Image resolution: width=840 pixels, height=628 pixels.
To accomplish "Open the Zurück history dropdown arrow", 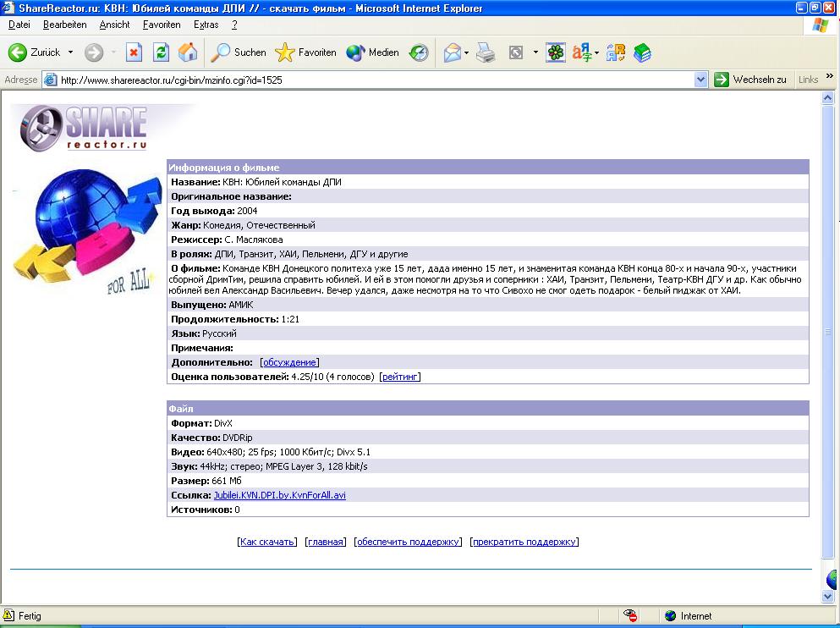I will point(70,52).
